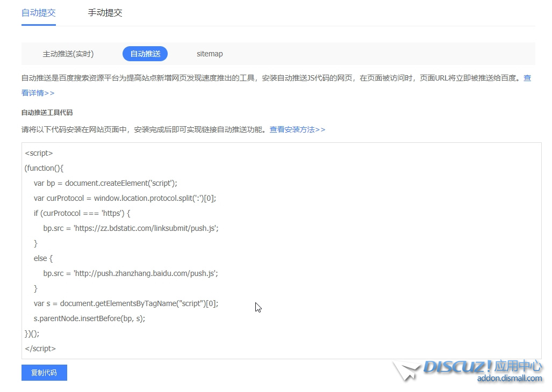Click the getElementsByTagName code line

126,303
